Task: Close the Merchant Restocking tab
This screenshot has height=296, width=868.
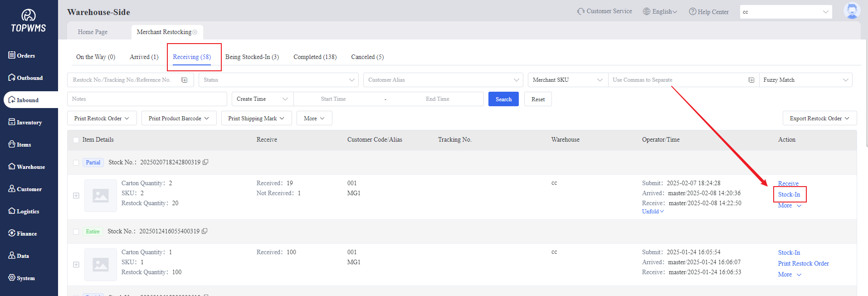Action: 195,32
